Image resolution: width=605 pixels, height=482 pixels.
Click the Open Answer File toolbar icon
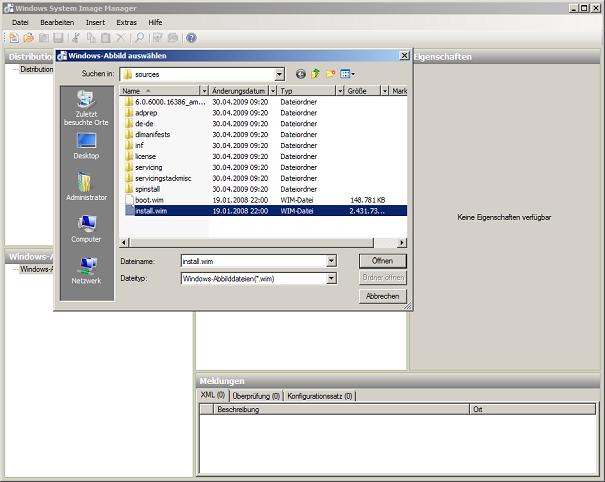coord(28,37)
